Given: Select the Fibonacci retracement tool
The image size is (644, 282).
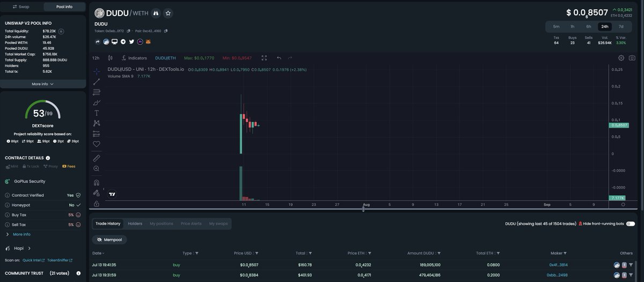Looking at the screenshot, I should click(97, 92).
